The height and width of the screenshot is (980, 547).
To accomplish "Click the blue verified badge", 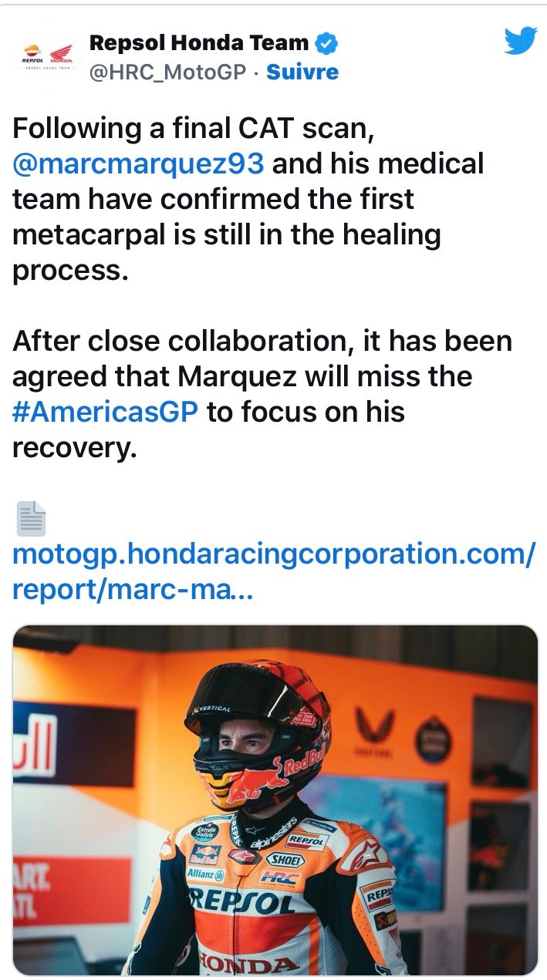I will tap(327, 43).
